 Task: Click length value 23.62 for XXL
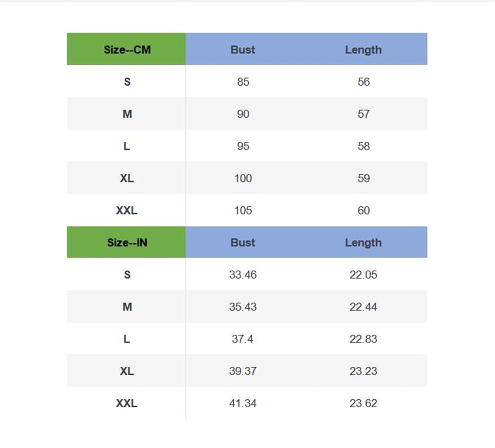tap(363, 404)
